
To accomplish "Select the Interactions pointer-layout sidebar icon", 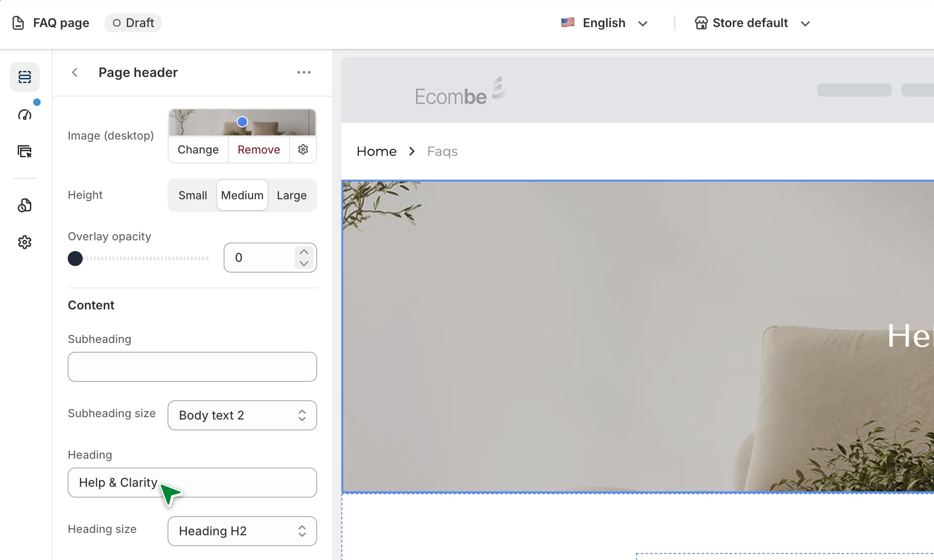I will 25,151.
